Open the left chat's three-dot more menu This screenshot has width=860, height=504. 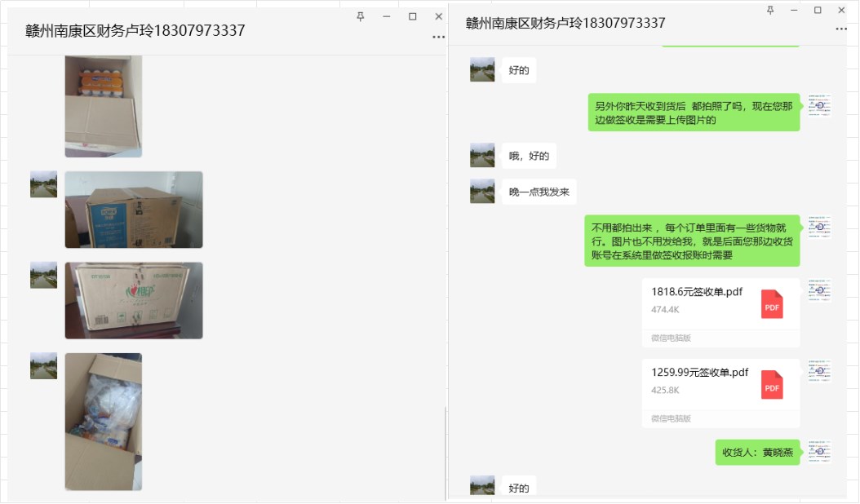pyautogui.click(x=439, y=37)
